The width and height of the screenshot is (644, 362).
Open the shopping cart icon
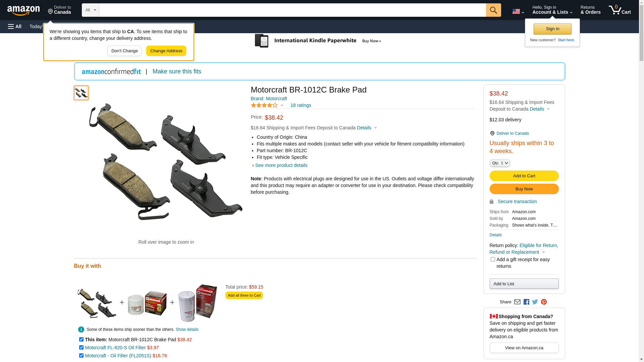pyautogui.click(x=620, y=10)
